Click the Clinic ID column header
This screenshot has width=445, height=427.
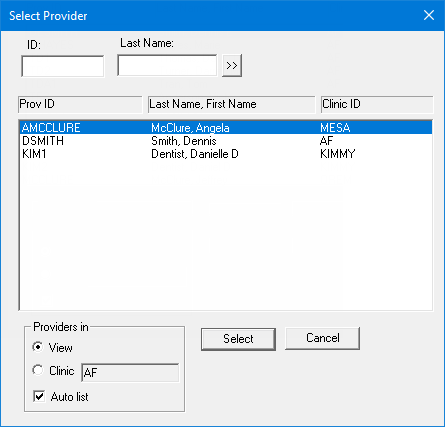pyautogui.click(x=377, y=104)
